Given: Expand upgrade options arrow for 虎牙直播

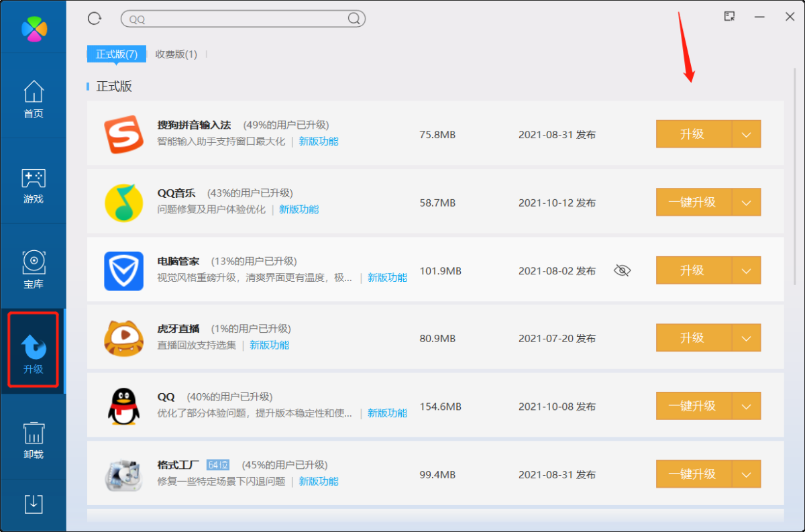Looking at the screenshot, I should pos(747,337).
